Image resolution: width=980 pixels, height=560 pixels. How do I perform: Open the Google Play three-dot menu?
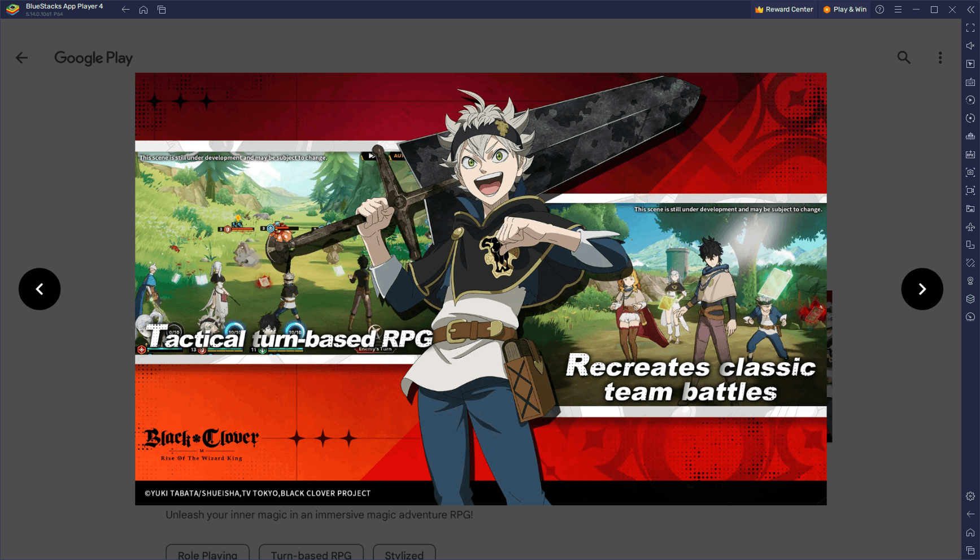940,58
